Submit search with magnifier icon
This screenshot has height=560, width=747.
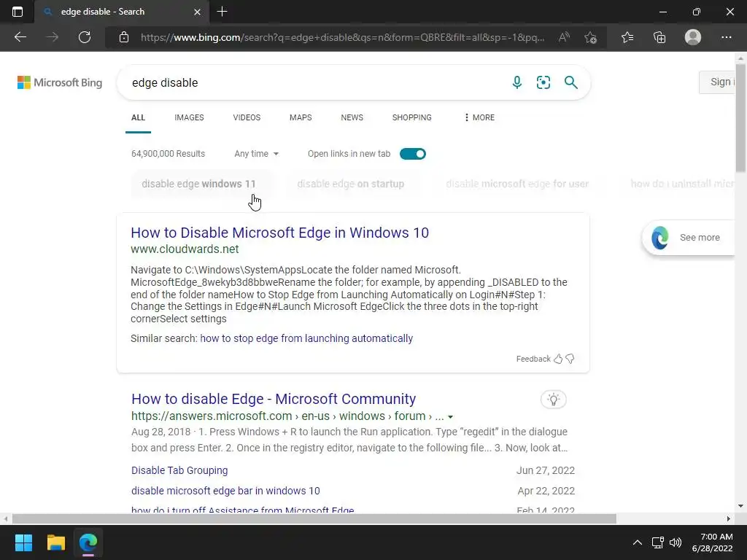570,82
